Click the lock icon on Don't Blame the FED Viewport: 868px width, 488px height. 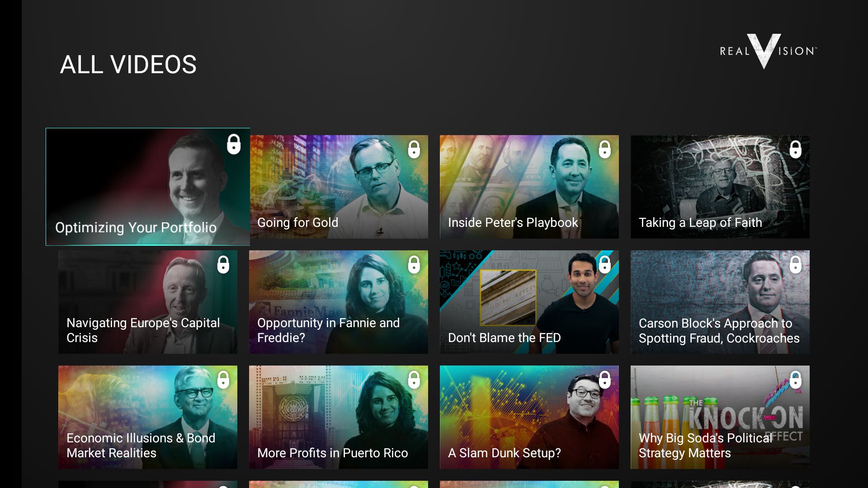coord(605,265)
